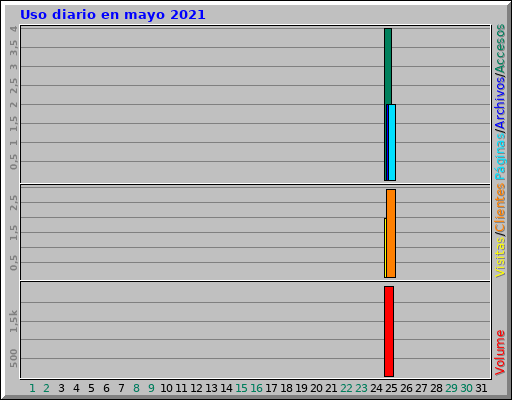Screen dimensions: 512x400
Task: Click day 28 on the x-axis
Action: coord(436,388)
